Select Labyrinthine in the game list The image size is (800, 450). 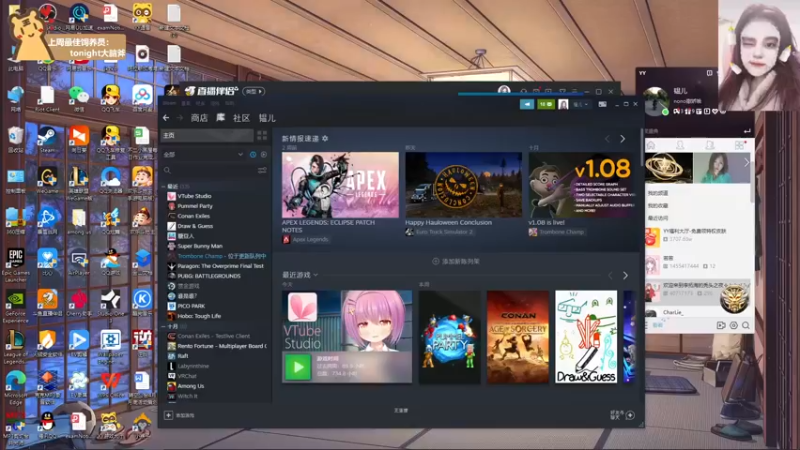pos(193,366)
